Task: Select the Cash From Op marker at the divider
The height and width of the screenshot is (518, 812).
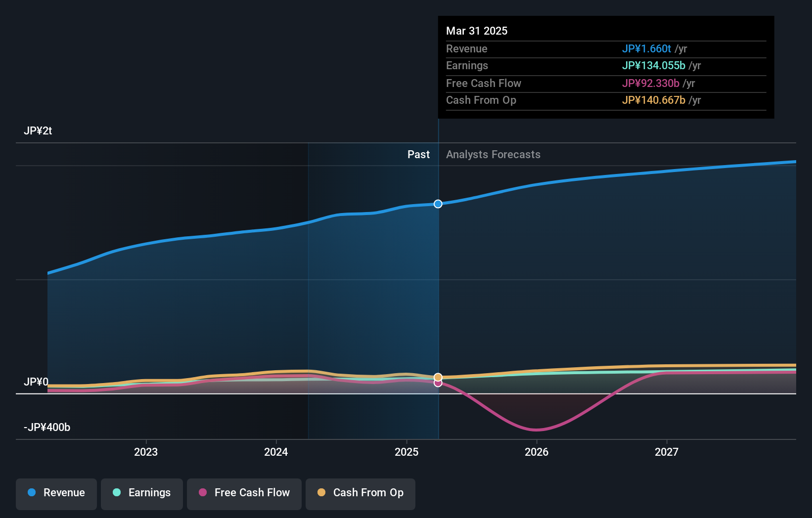Action: click(x=438, y=377)
